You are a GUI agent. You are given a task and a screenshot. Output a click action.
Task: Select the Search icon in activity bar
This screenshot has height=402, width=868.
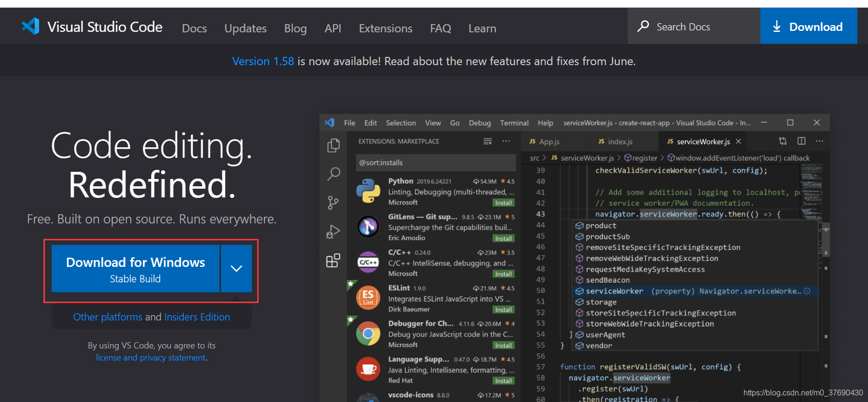pos(333,174)
